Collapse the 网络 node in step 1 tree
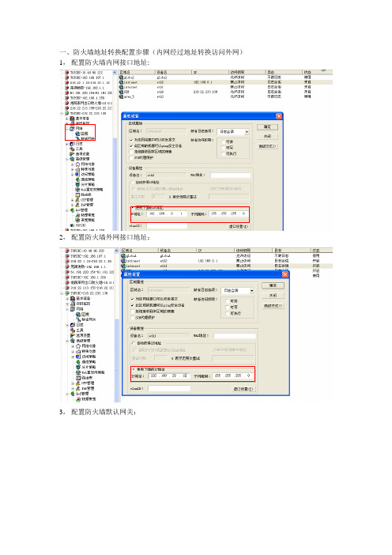 pos(67,129)
